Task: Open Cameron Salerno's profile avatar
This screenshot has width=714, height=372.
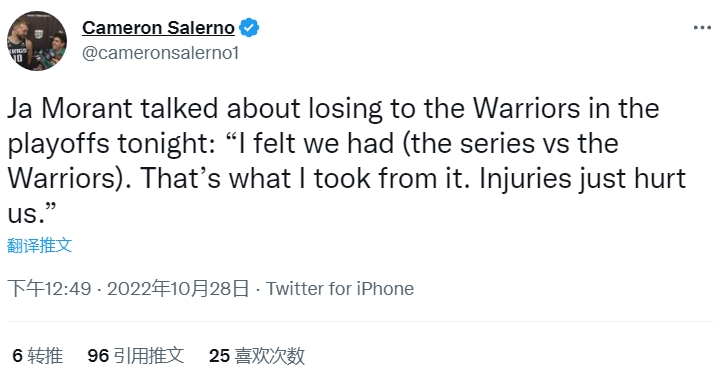Action: click(x=36, y=41)
